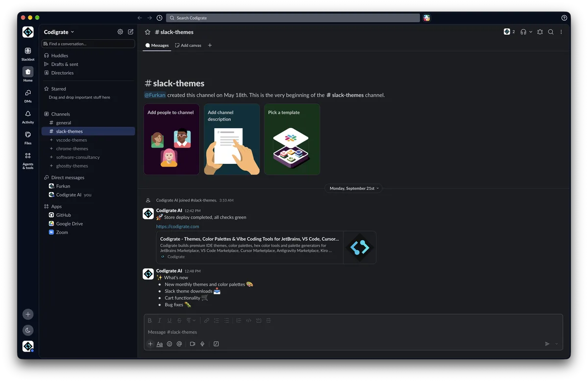Click Add channel description card
This screenshot has height=382, width=588.
tap(232, 139)
